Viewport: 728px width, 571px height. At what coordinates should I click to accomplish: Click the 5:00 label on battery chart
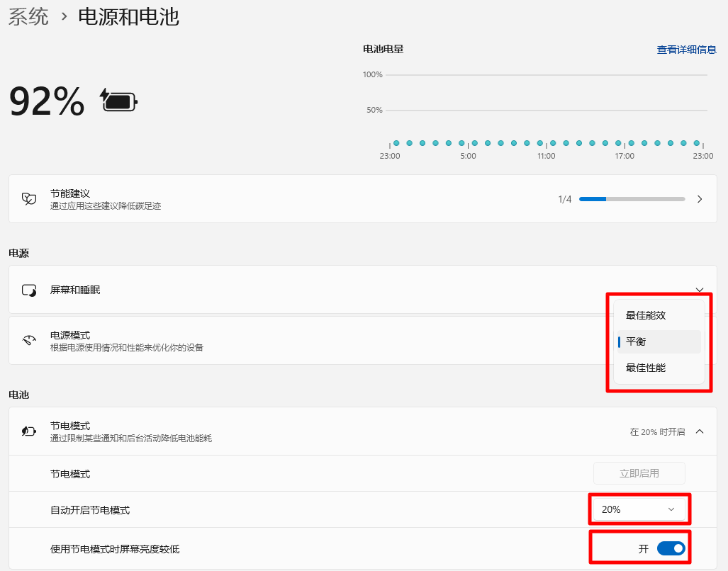tap(468, 156)
